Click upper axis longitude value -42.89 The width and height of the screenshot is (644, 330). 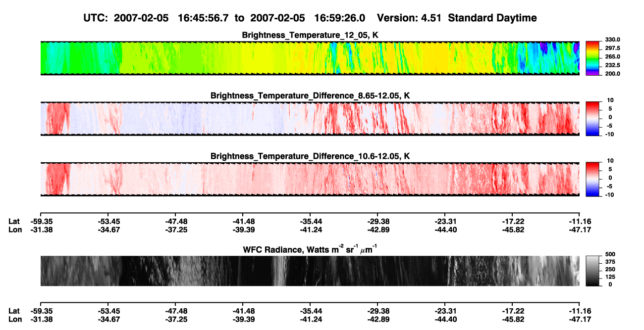pos(377,230)
